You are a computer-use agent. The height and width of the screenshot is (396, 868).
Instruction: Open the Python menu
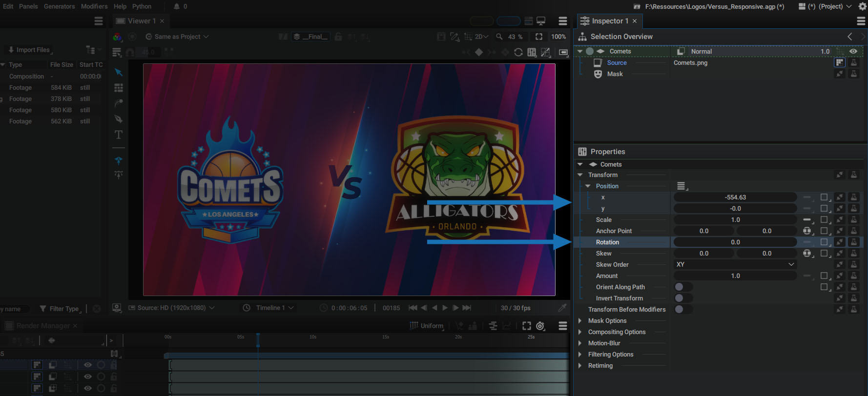click(142, 6)
